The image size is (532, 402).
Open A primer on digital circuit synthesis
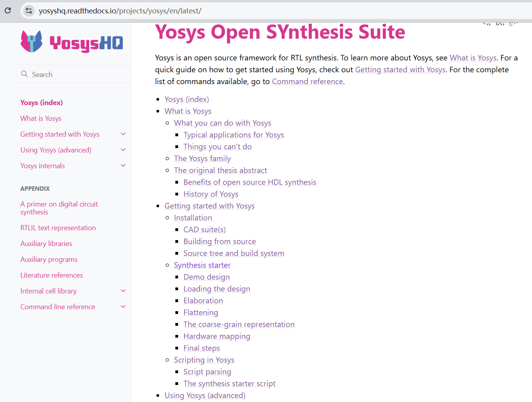coord(59,208)
